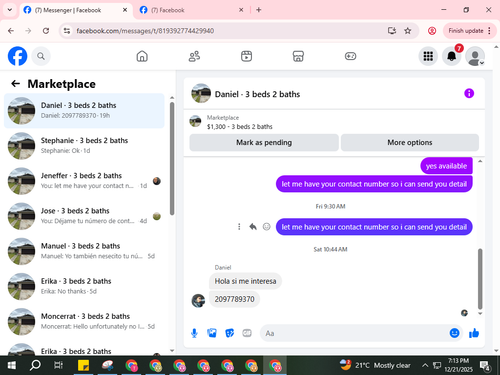
Task: Open the $1,300 - 3 beds 2 baths listing
Action: tap(239, 127)
